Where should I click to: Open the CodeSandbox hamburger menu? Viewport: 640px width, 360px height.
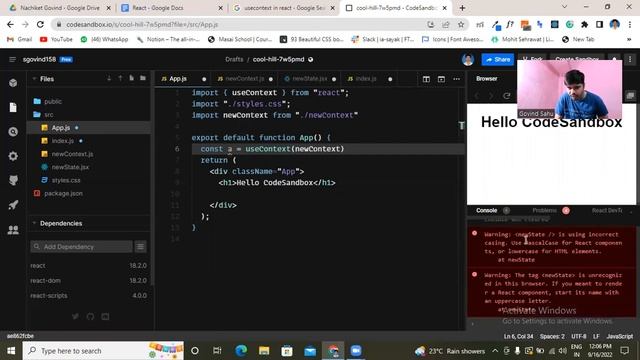(12, 60)
